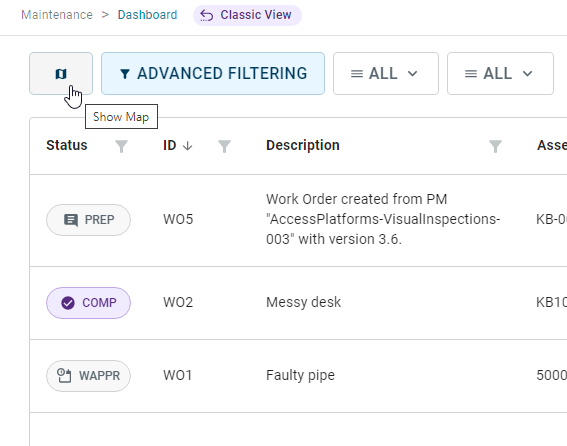The width and height of the screenshot is (567, 446).
Task: Filter the Description column
Action: [x=495, y=146]
